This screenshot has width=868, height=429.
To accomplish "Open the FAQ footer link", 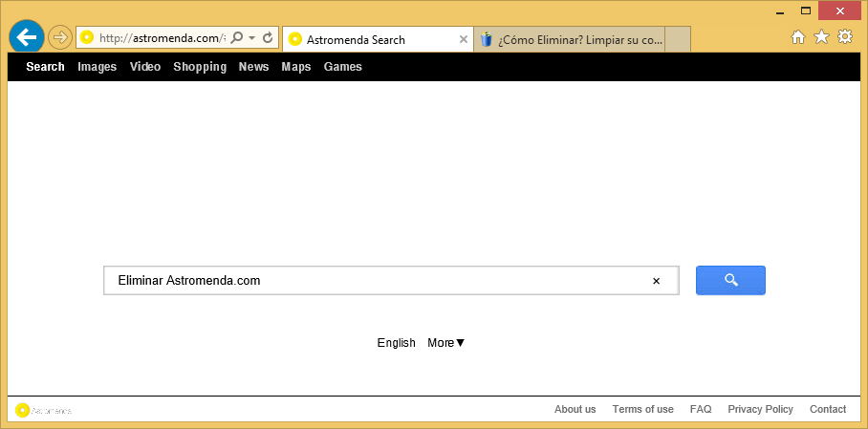I will click(x=701, y=409).
